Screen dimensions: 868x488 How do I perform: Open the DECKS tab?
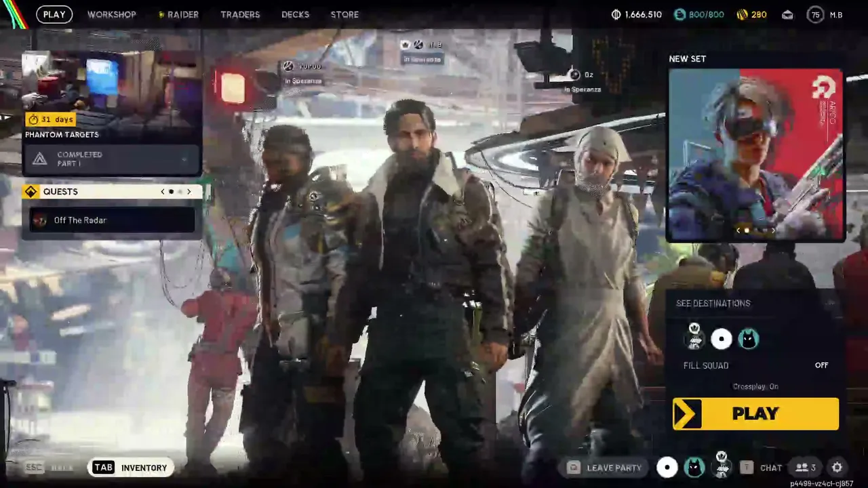295,14
